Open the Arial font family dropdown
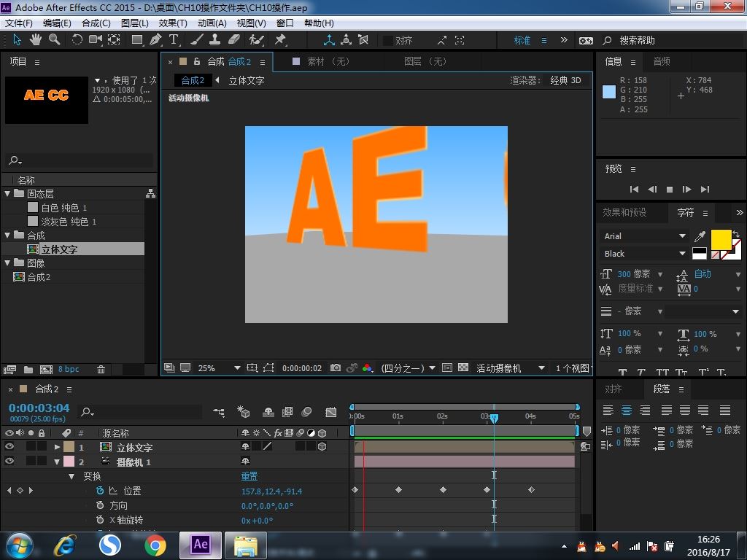This screenshot has height=560, width=747. [x=644, y=236]
